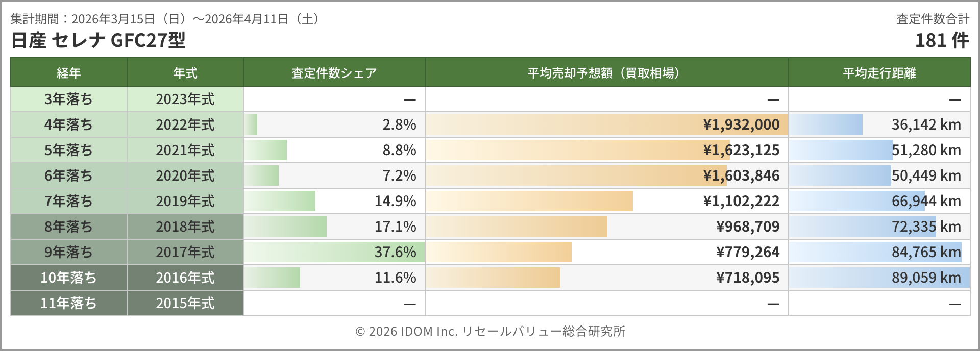Select the 11年落ち row label
Viewport: 980px width, 351px height.
coord(68,303)
